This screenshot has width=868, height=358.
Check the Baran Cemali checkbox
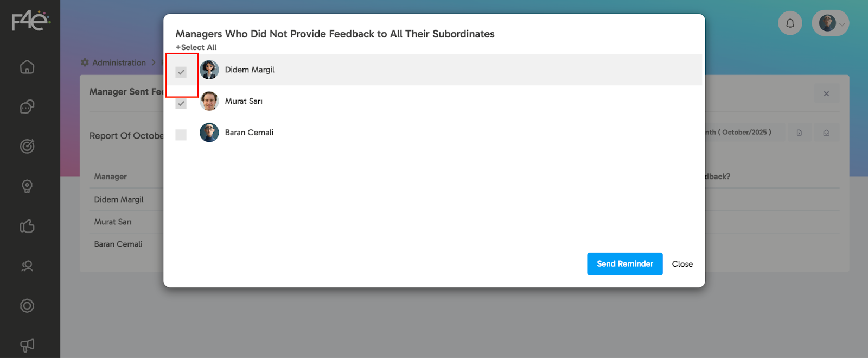(181, 135)
